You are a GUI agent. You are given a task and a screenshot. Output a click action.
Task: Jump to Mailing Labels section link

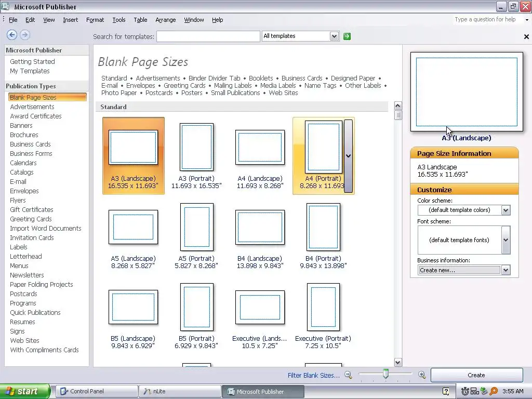click(x=233, y=86)
